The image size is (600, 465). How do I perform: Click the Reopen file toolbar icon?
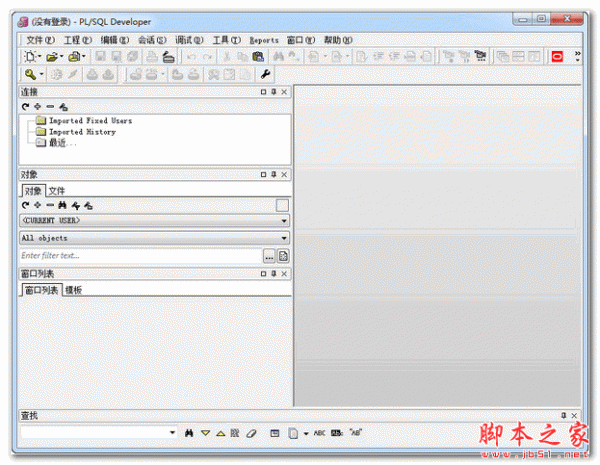coord(74,57)
